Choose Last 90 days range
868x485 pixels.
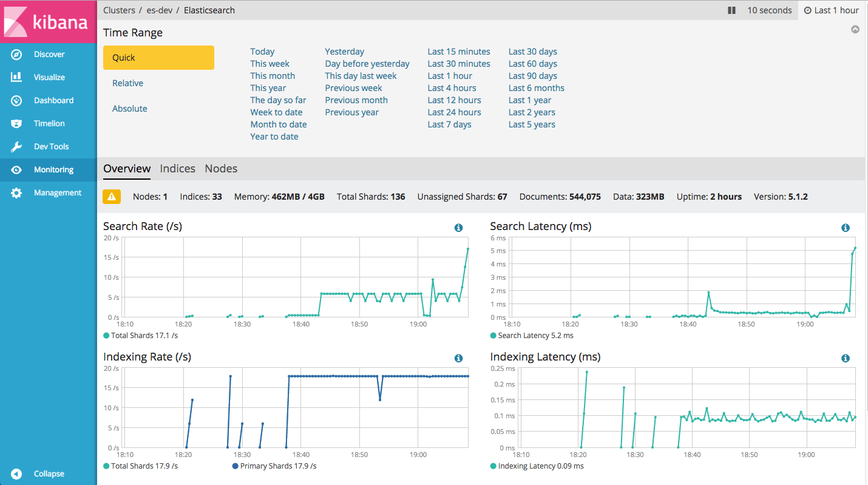[x=532, y=76]
